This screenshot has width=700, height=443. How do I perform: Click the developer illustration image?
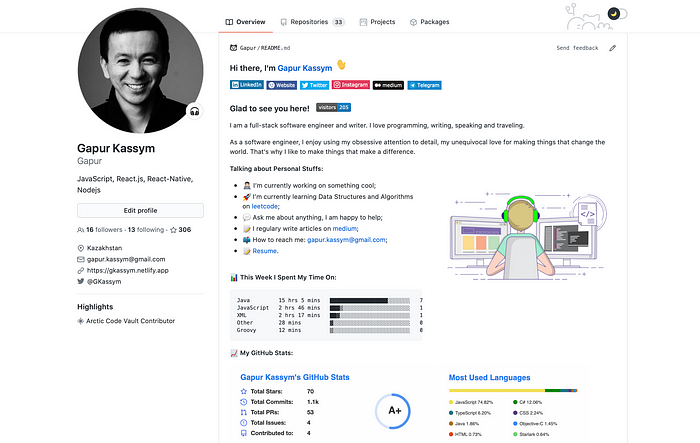[x=527, y=235]
